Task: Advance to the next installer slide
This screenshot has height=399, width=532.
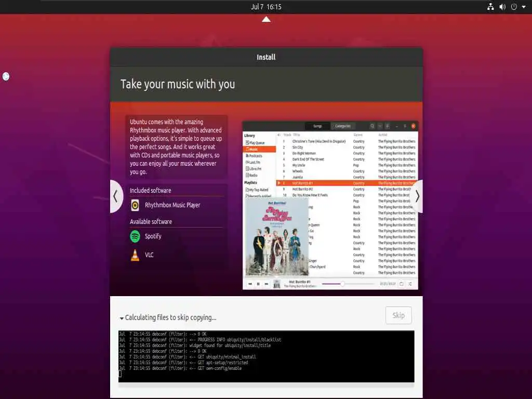Action: click(417, 196)
